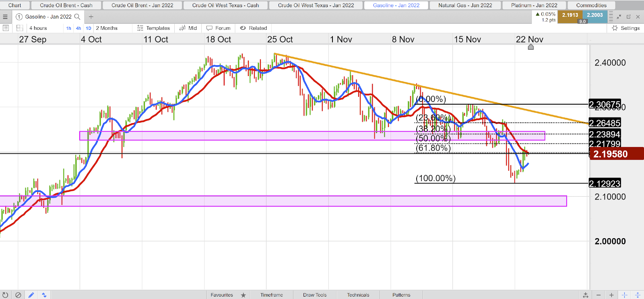Screen dimensions: 644x299
Task: Zoom in with plus icon
Action: pyautogui.click(x=611, y=295)
